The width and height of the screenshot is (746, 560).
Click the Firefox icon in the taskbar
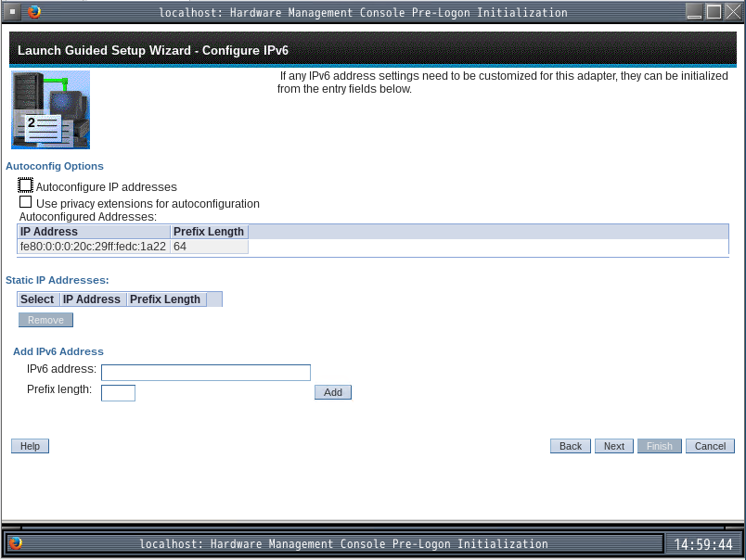(16, 543)
